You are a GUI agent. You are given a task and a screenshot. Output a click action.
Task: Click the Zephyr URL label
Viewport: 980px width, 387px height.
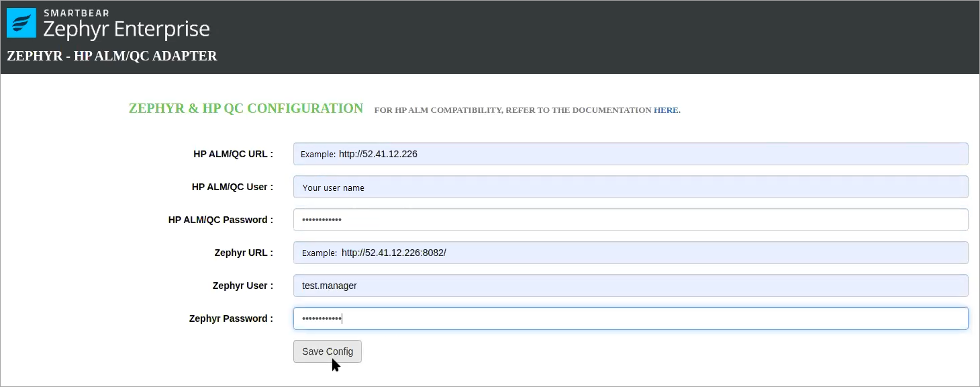(x=243, y=253)
